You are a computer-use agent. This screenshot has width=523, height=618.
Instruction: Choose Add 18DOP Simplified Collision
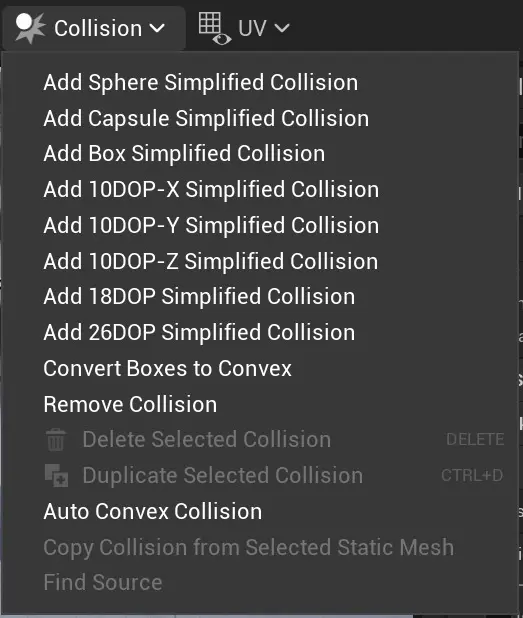(199, 296)
